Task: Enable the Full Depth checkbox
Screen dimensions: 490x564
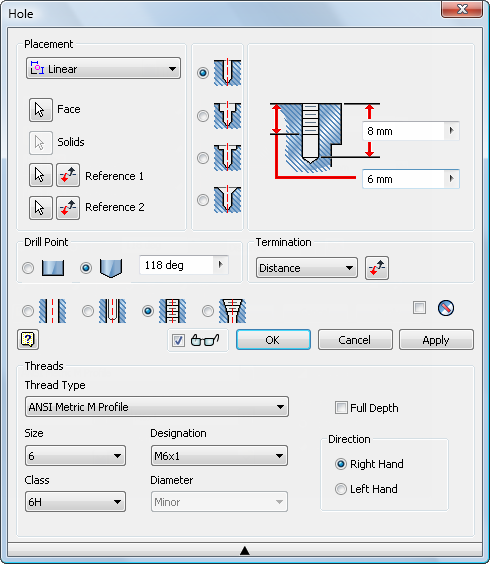Action: (x=341, y=408)
